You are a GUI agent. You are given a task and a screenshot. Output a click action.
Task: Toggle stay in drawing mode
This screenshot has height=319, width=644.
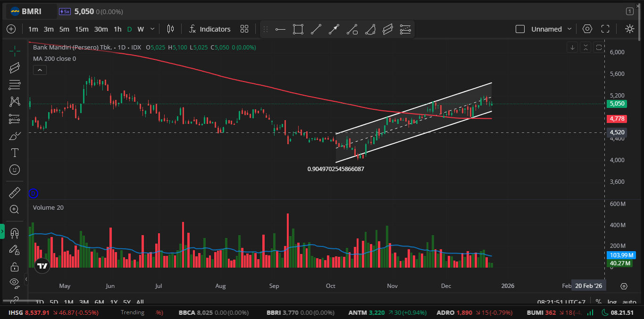coord(15,250)
